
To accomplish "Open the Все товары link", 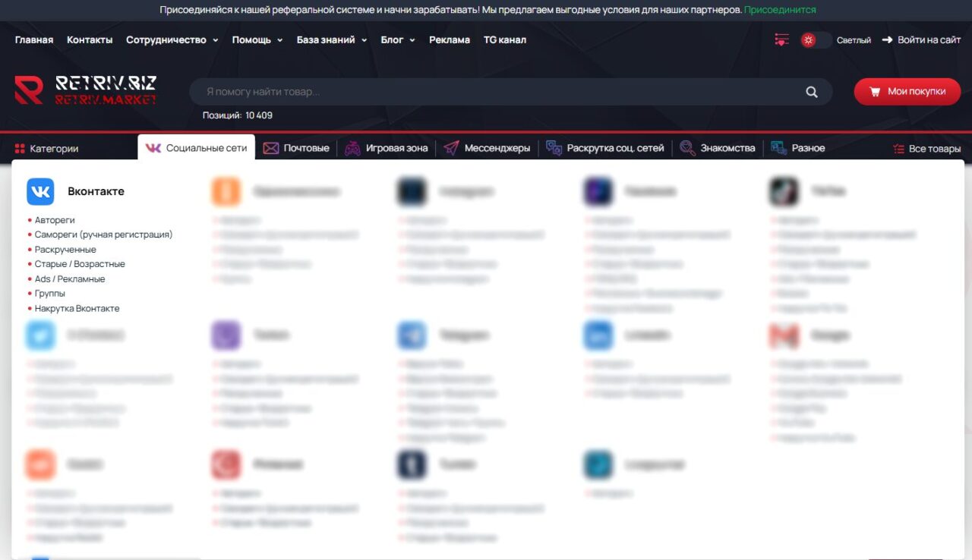I will (x=927, y=149).
